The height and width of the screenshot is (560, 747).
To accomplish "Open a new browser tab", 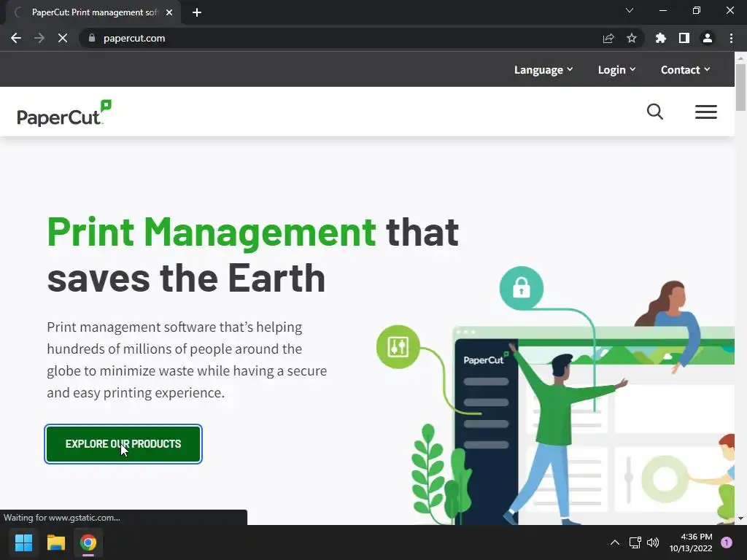I will [x=197, y=12].
